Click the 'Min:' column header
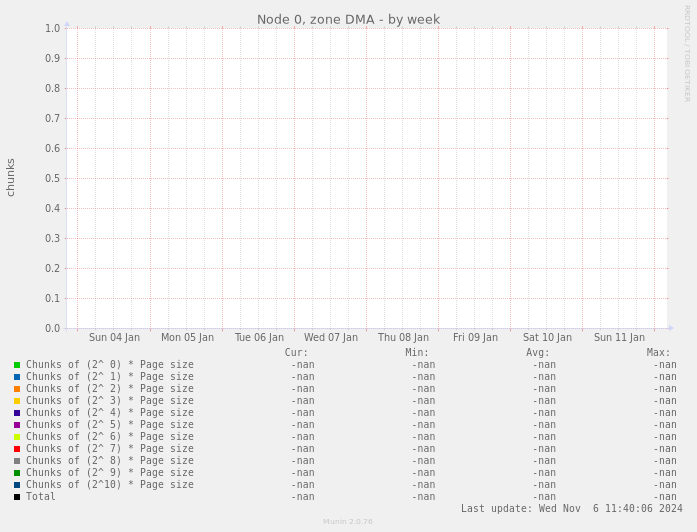Screen dimensions: 697x532 click(417, 353)
